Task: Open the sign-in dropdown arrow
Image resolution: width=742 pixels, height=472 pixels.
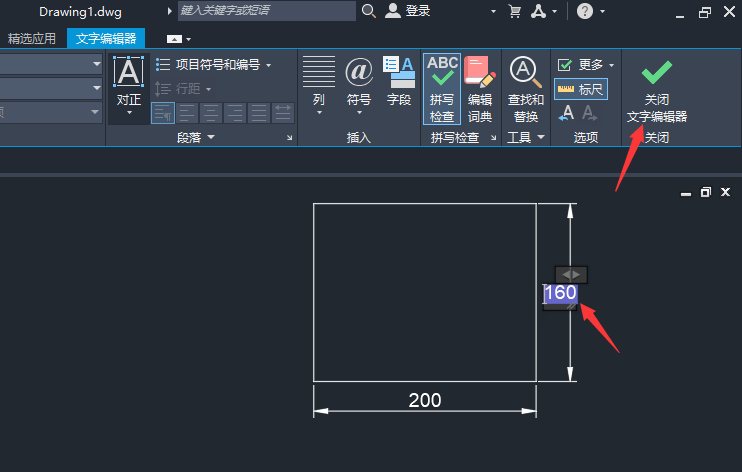Action: coord(494,11)
